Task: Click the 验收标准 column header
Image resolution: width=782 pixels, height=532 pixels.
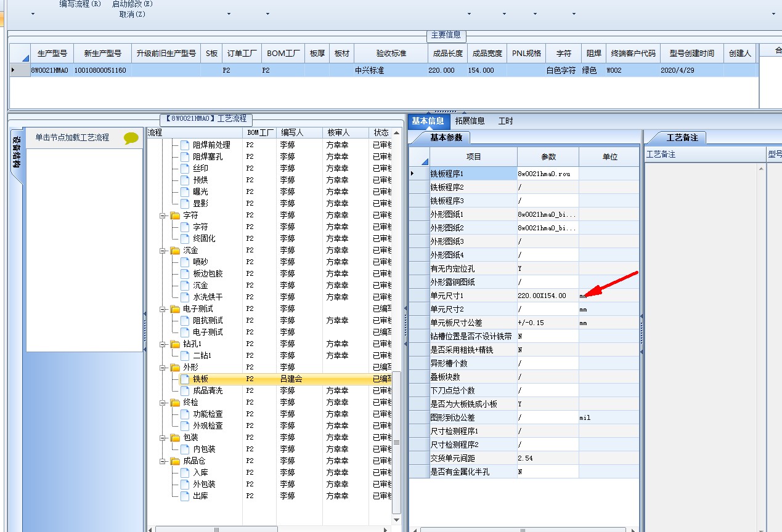Action: [391, 54]
